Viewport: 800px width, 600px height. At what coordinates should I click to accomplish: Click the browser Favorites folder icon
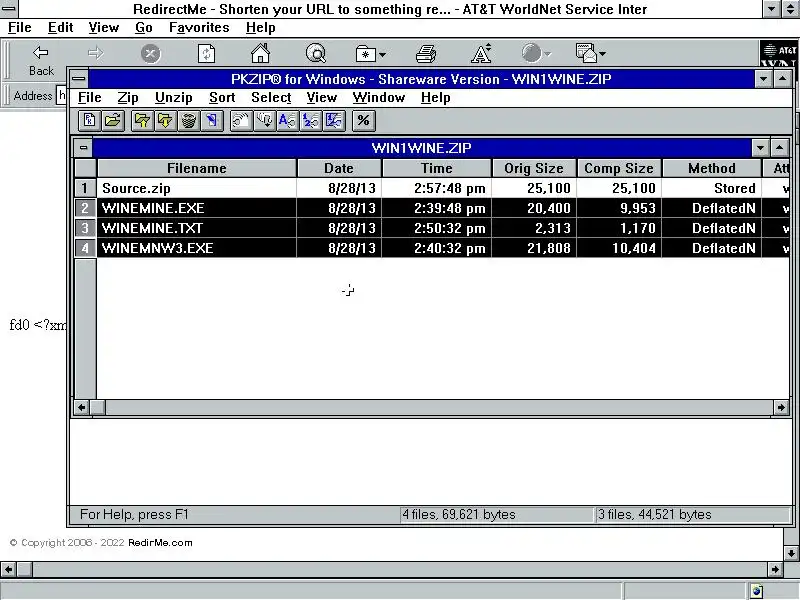[365, 54]
